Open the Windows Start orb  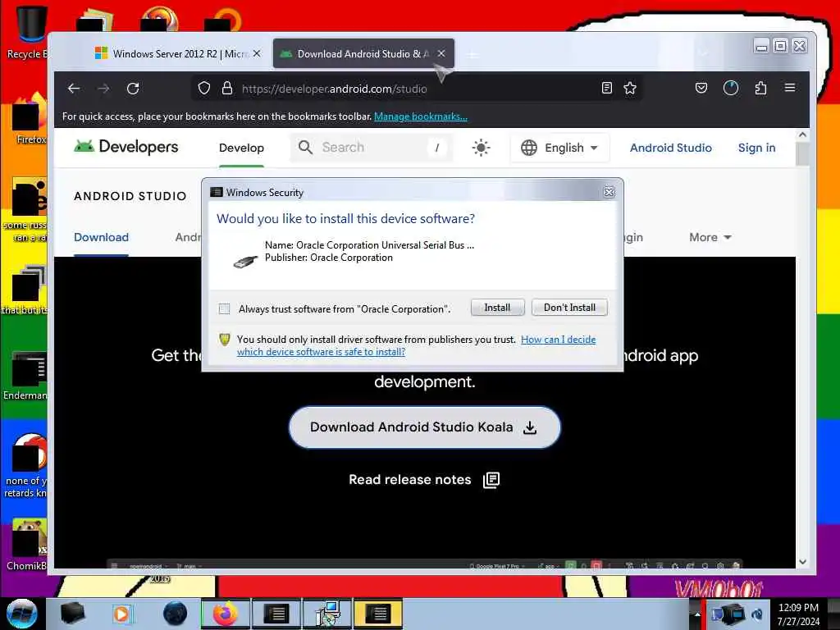(21, 614)
